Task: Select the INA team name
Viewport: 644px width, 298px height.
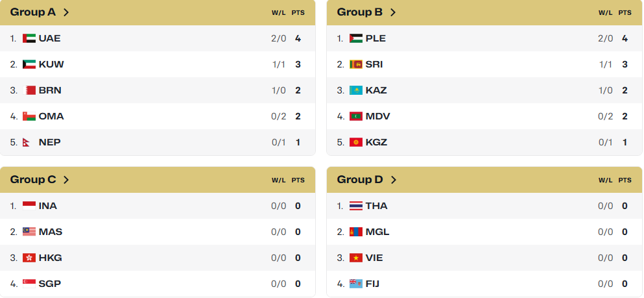Action: point(47,206)
